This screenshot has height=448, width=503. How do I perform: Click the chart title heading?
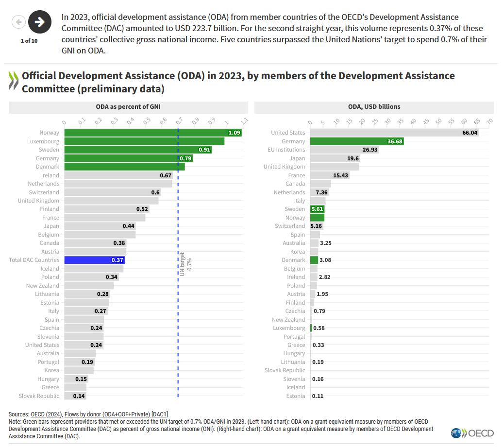tap(238, 82)
